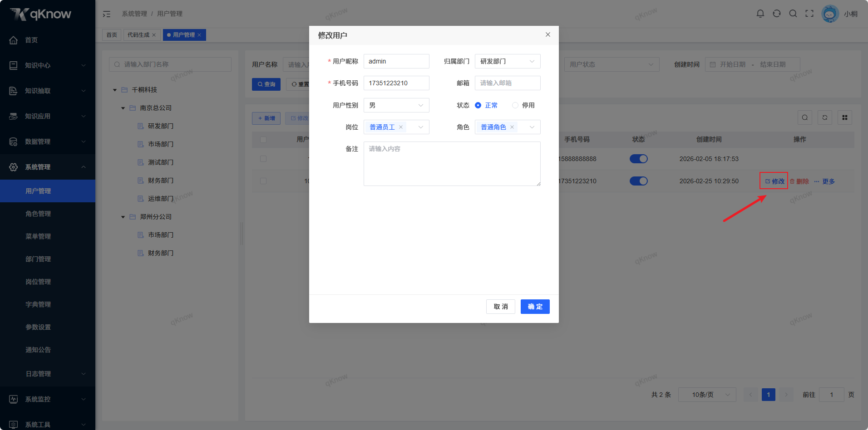
Task: Check the first user row checkbox
Action: [263, 159]
